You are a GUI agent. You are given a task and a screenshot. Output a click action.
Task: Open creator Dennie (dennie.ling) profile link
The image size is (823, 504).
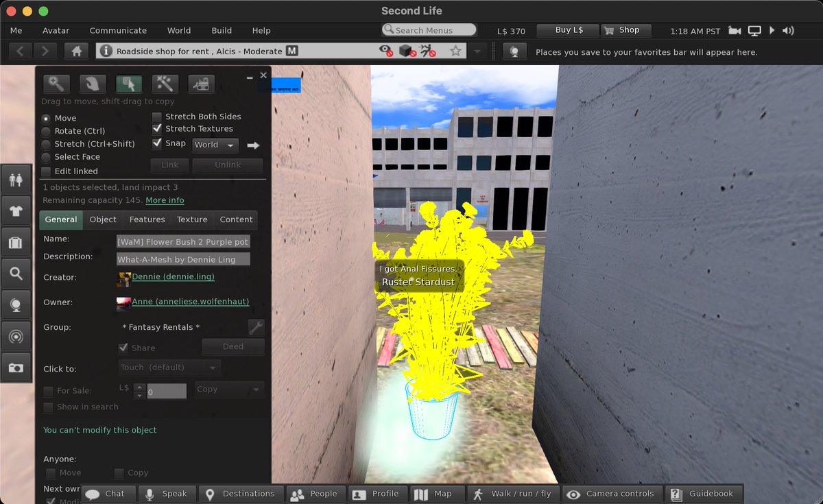tap(173, 276)
